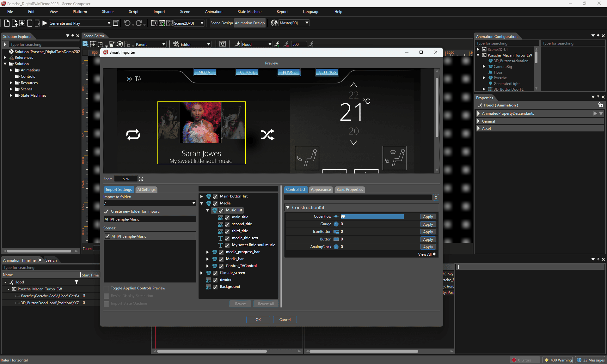Enable Toggle Applied Controls Preview checkbox

(x=107, y=288)
